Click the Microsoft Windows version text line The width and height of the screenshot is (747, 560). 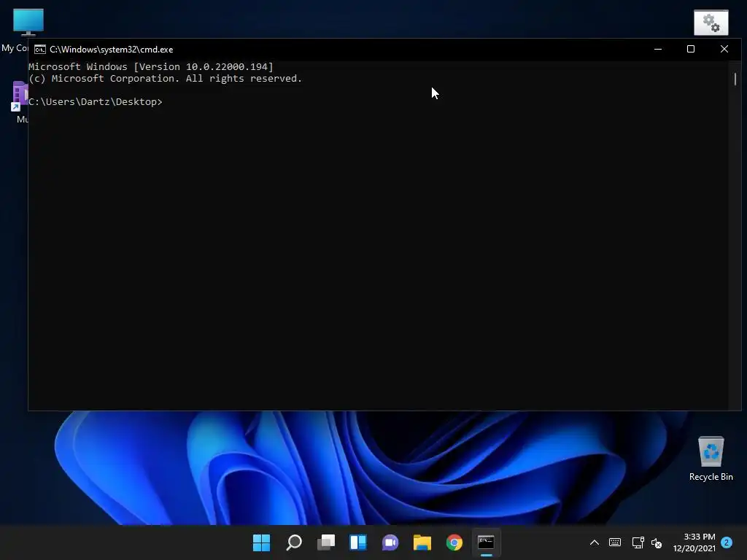pos(151,66)
